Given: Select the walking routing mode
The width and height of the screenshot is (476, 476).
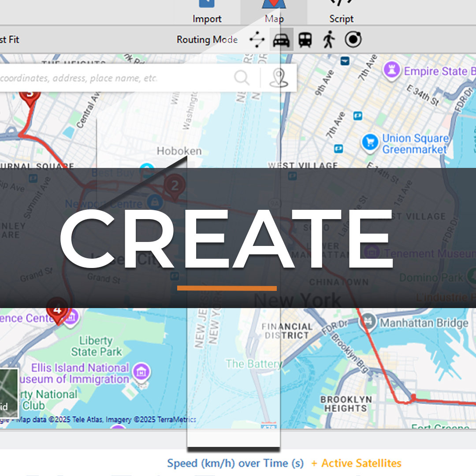Looking at the screenshot, I should coord(328,40).
